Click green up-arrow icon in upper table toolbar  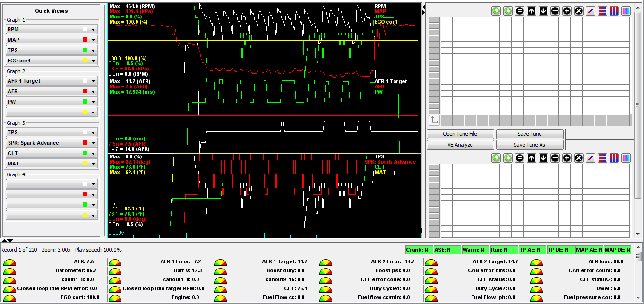496,11
